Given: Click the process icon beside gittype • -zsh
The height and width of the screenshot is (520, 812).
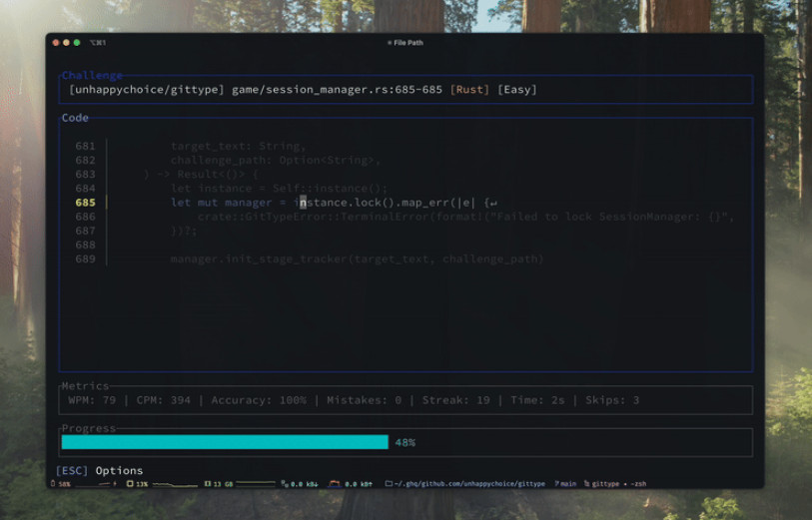Looking at the screenshot, I should (x=586, y=484).
